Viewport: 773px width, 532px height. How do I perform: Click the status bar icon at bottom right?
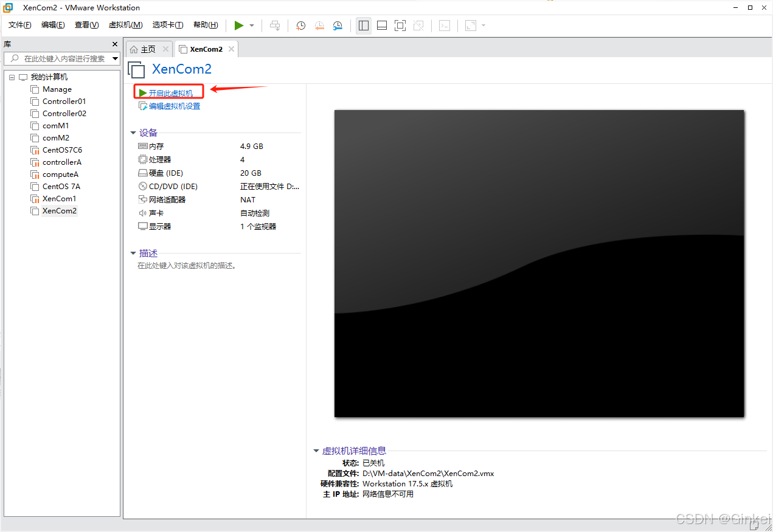point(755,525)
